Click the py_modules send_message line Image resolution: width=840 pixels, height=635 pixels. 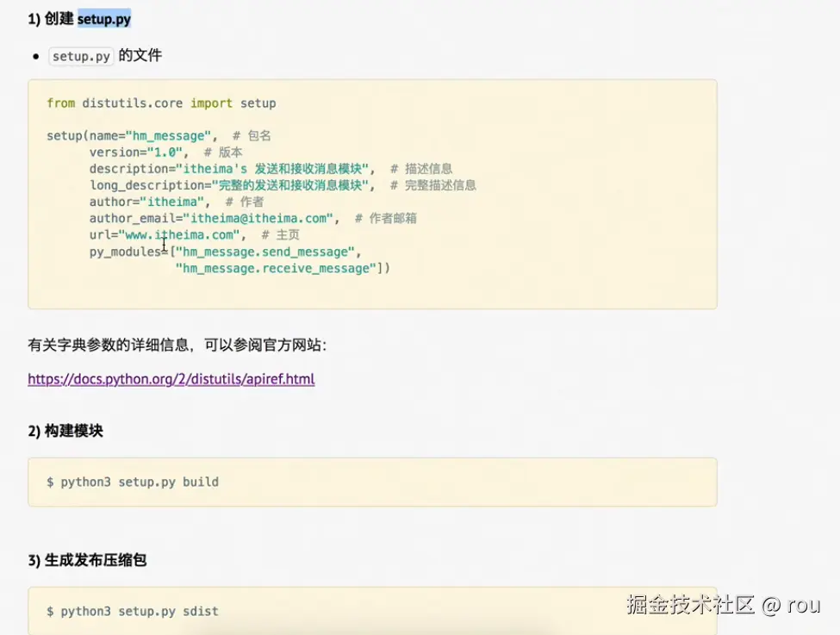tap(226, 252)
